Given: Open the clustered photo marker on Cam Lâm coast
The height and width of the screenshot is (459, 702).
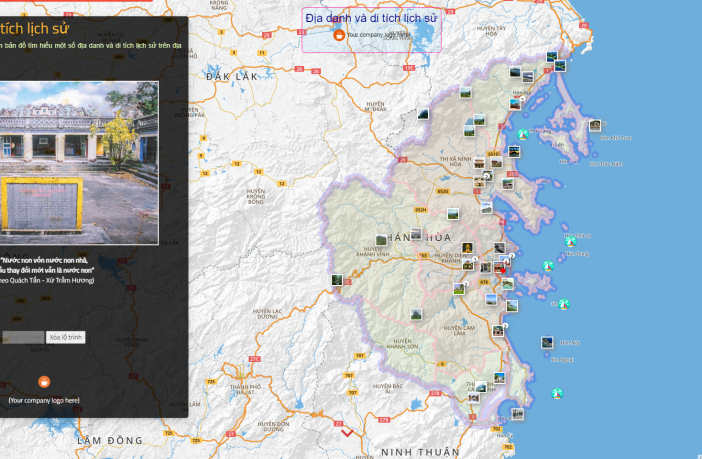Looking at the screenshot, I should 498,331.
